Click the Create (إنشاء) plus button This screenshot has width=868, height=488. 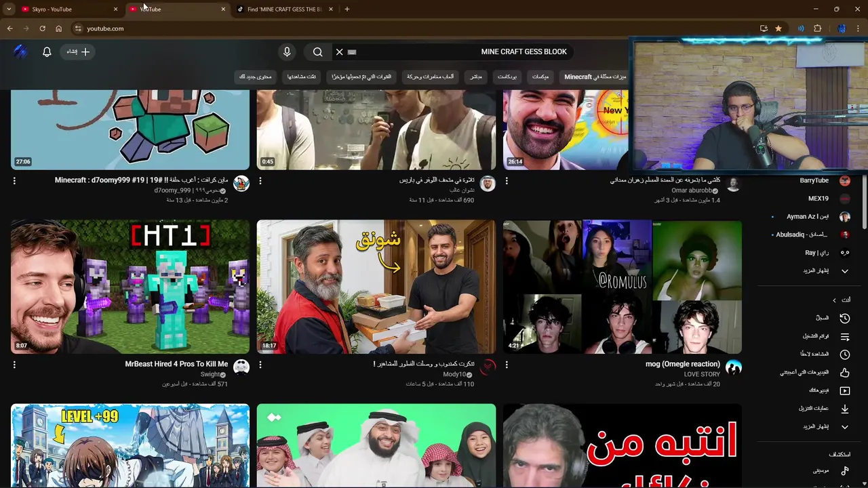[x=79, y=52]
